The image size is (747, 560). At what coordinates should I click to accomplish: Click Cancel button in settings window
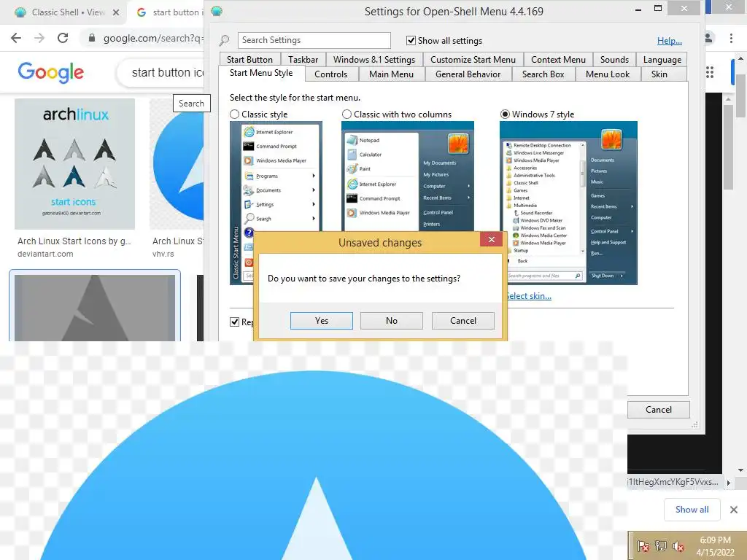point(659,410)
